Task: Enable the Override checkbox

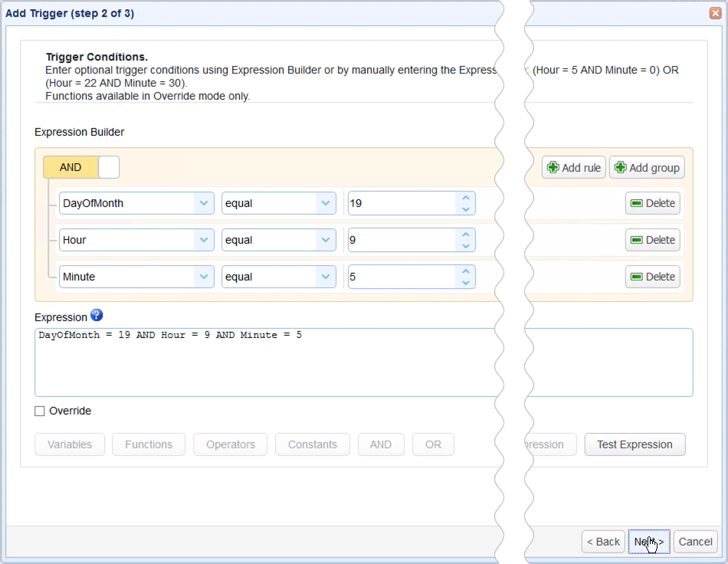Action: click(40, 412)
